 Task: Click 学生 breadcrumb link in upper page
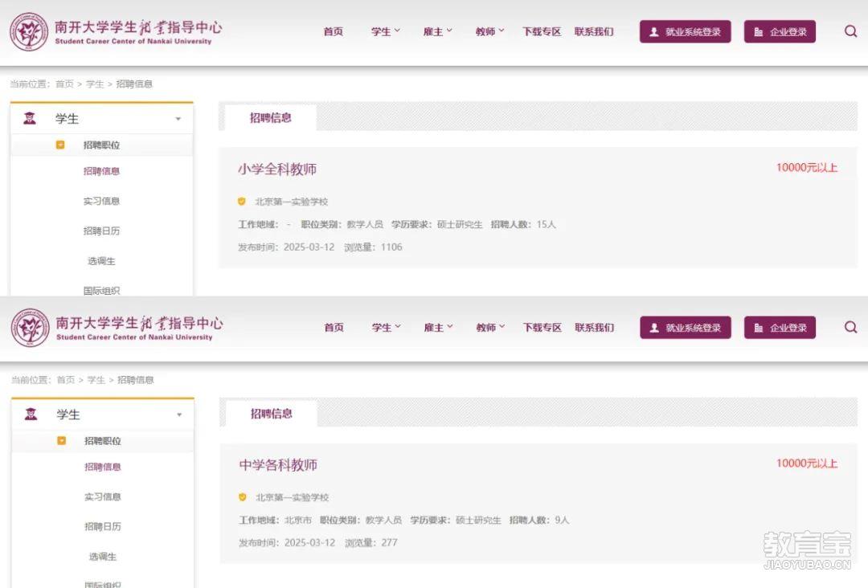(95, 84)
